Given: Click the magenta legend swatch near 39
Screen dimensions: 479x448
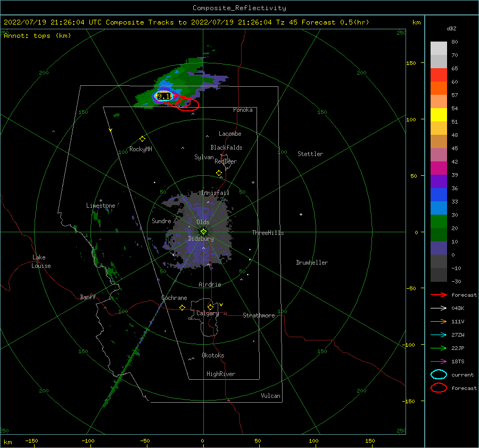Looking at the screenshot, I should [439, 168].
